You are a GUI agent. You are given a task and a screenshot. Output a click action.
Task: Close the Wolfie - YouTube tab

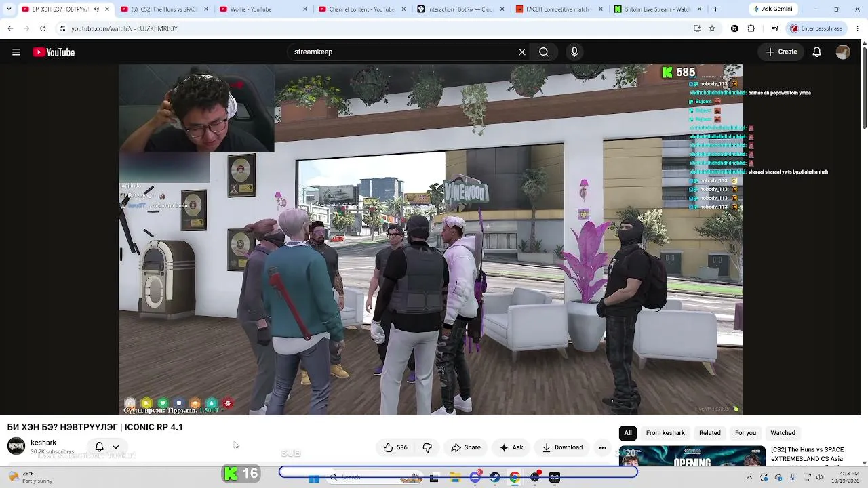[x=304, y=9]
